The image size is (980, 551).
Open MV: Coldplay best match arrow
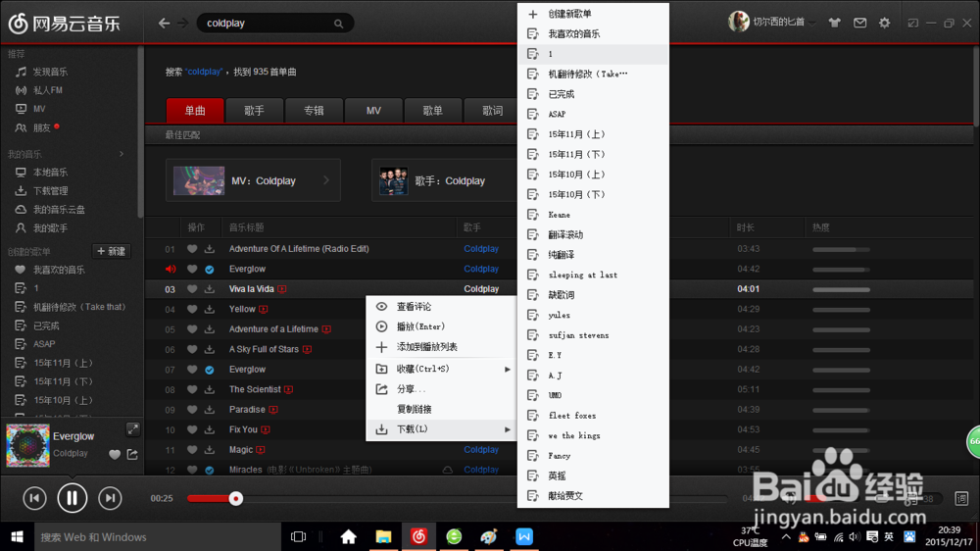coord(326,180)
